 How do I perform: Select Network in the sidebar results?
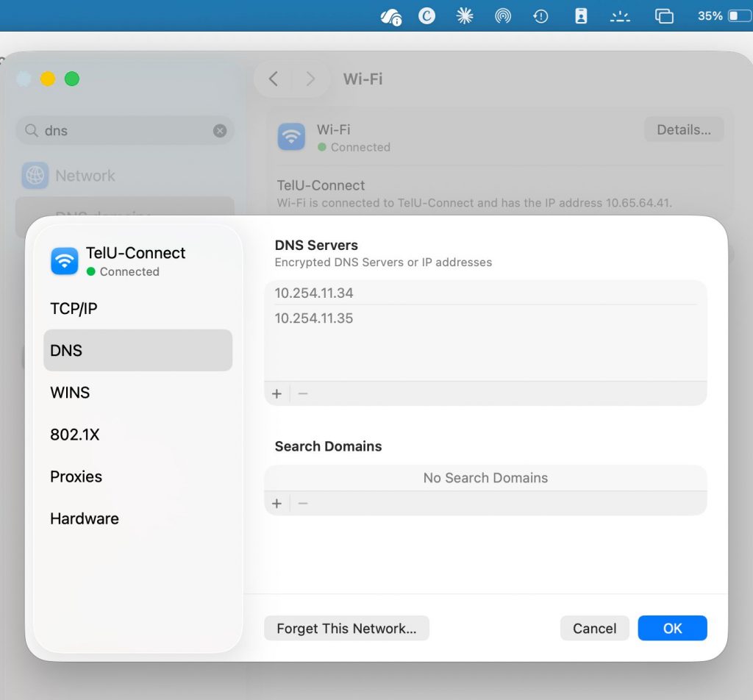point(125,176)
